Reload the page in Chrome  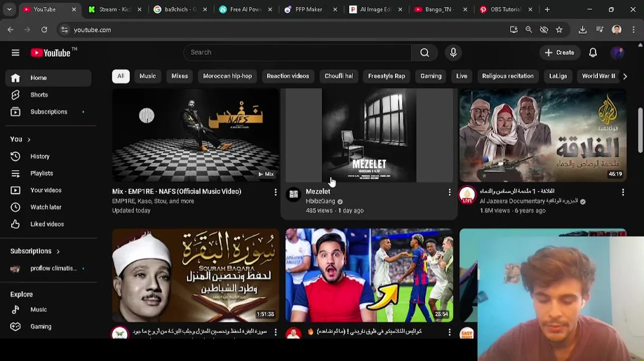coord(44,30)
